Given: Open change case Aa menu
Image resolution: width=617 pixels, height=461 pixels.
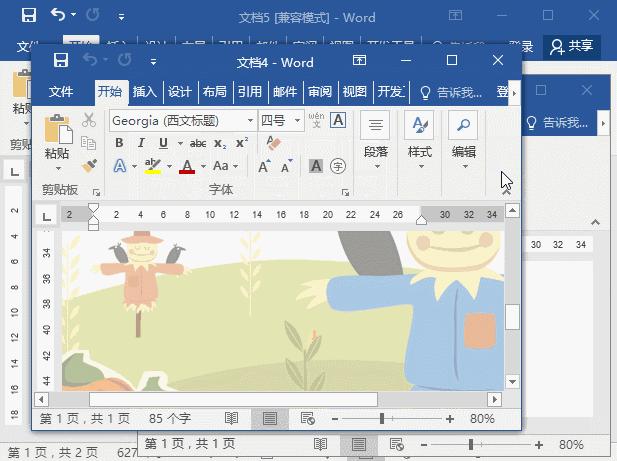Looking at the screenshot, I should click(x=221, y=166).
